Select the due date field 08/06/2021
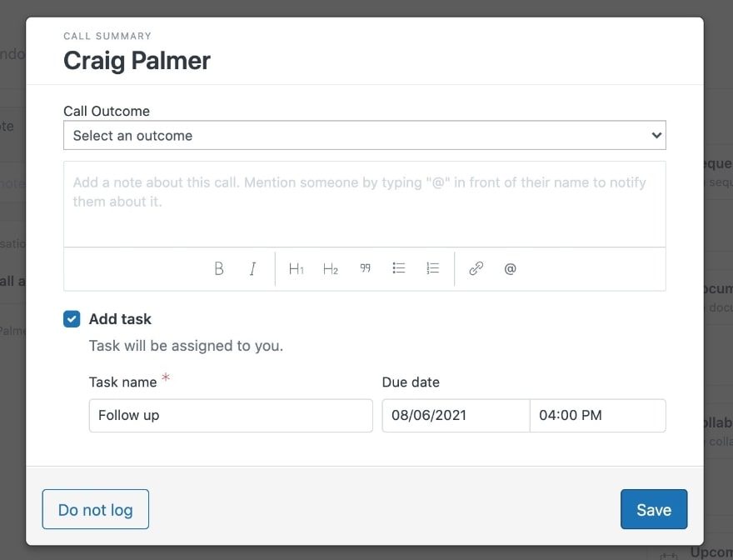Screen dimensions: 733x560 (x=455, y=415)
